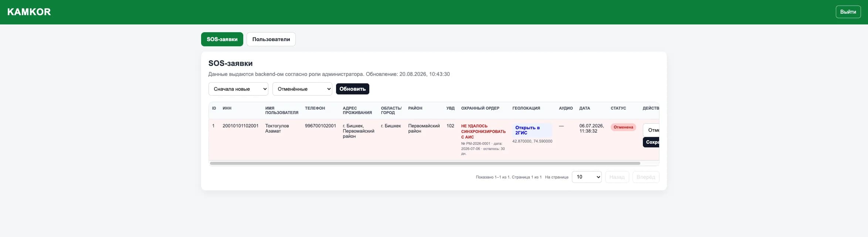
Task: Click the ДАТА column header
Action: click(584, 108)
